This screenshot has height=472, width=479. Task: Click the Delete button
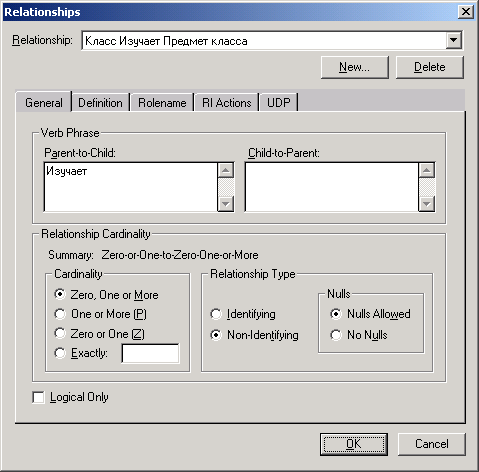(430, 67)
